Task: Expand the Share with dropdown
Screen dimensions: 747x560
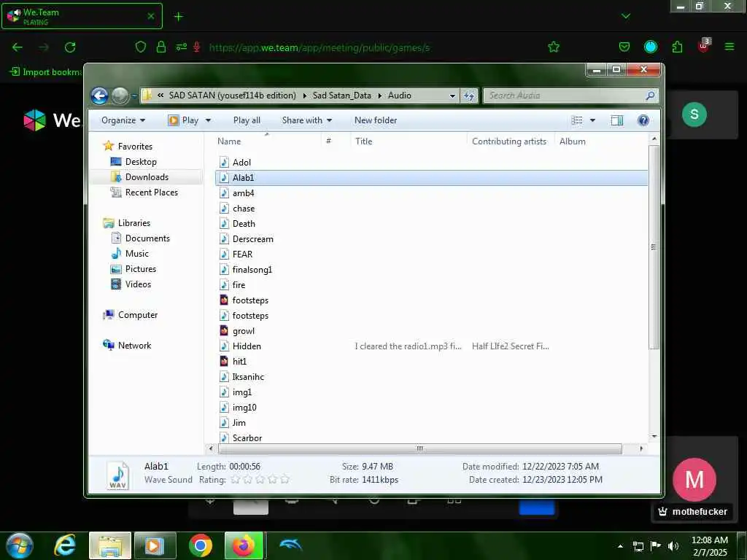Action: pos(307,120)
